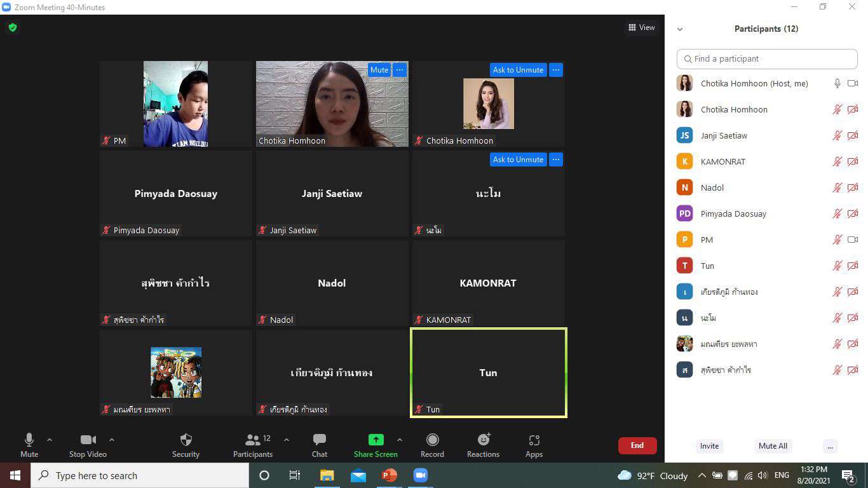Toggle camera with Stop Video
Screen dimensions: 868x488
(88, 440)
